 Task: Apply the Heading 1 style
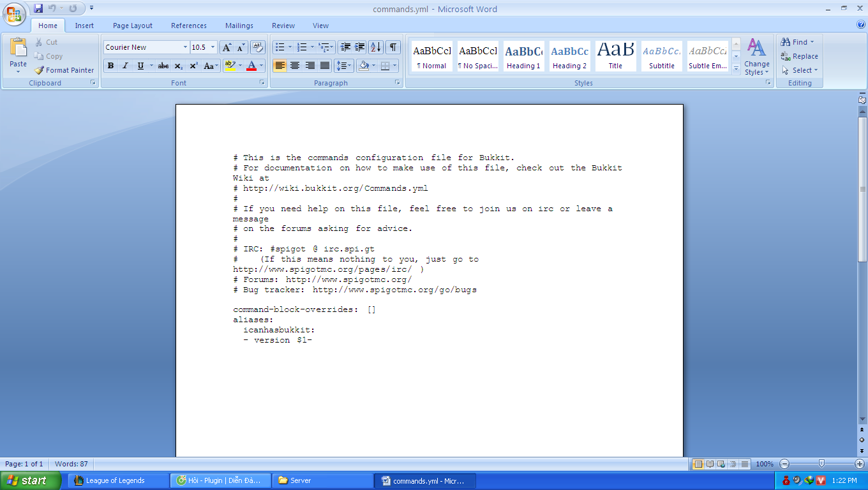pos(523,56)
